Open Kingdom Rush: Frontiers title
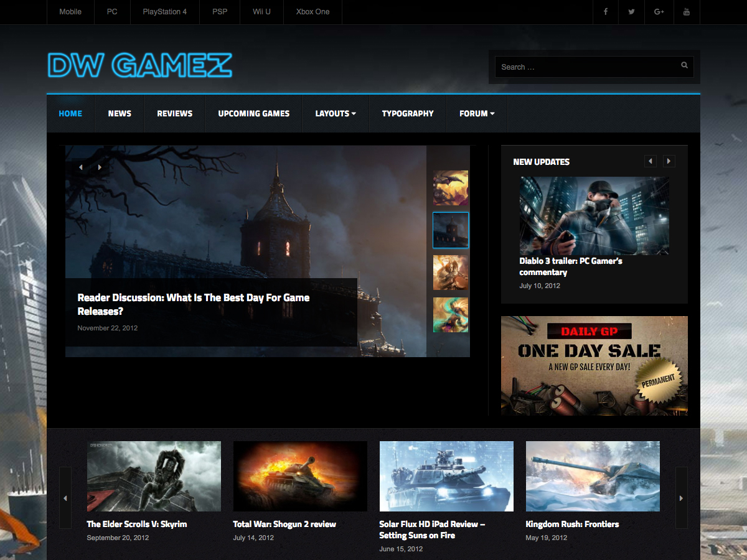 coord(572,524)
